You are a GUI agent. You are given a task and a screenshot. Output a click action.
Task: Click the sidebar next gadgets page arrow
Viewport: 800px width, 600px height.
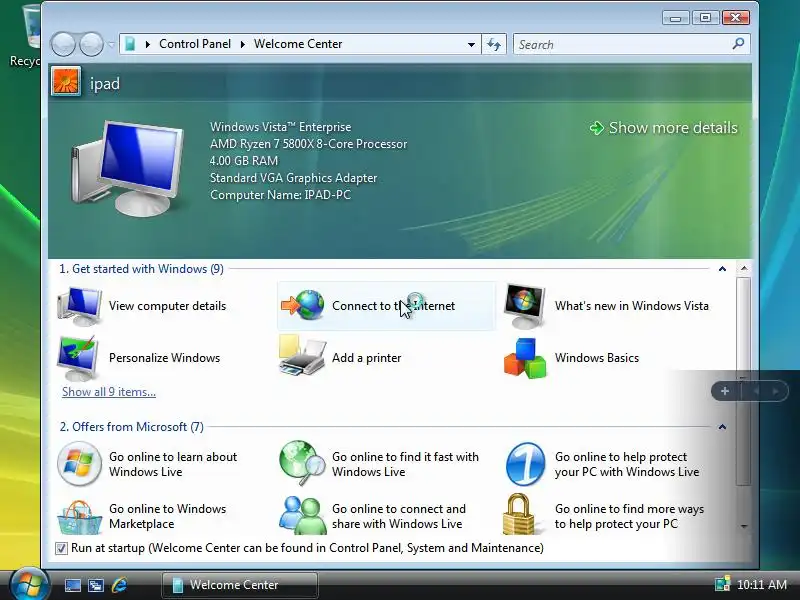tap(776, 391)
